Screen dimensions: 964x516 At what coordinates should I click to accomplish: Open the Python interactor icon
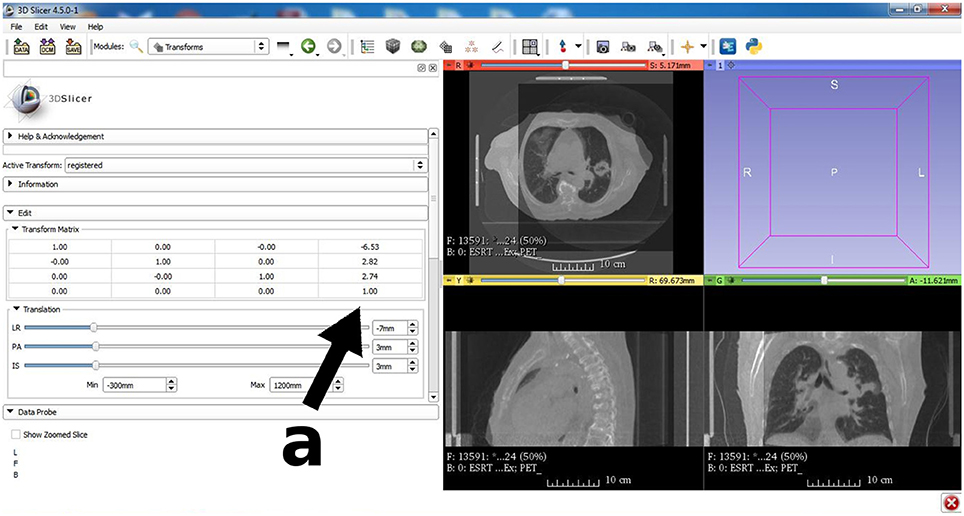click(x=754, y=47)
